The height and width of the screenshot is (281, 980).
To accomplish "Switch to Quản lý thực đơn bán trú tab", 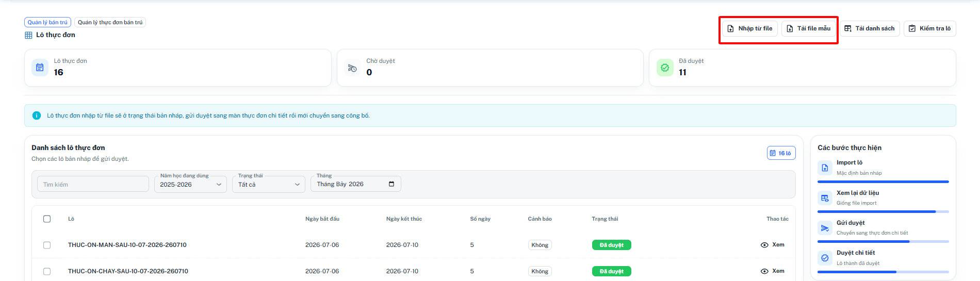I will pos(110,22).
